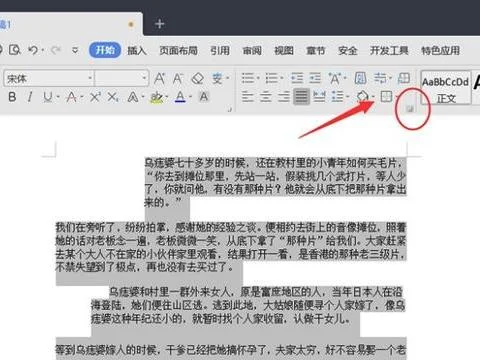
Task: Toggle character shading A button
Action: (x=204, y=97)
